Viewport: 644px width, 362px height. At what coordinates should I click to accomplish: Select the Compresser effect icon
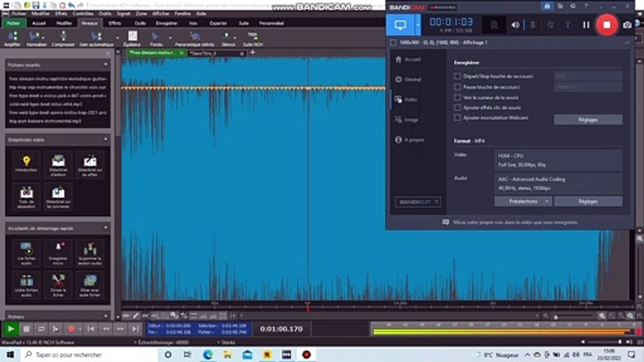click(63, 36)
